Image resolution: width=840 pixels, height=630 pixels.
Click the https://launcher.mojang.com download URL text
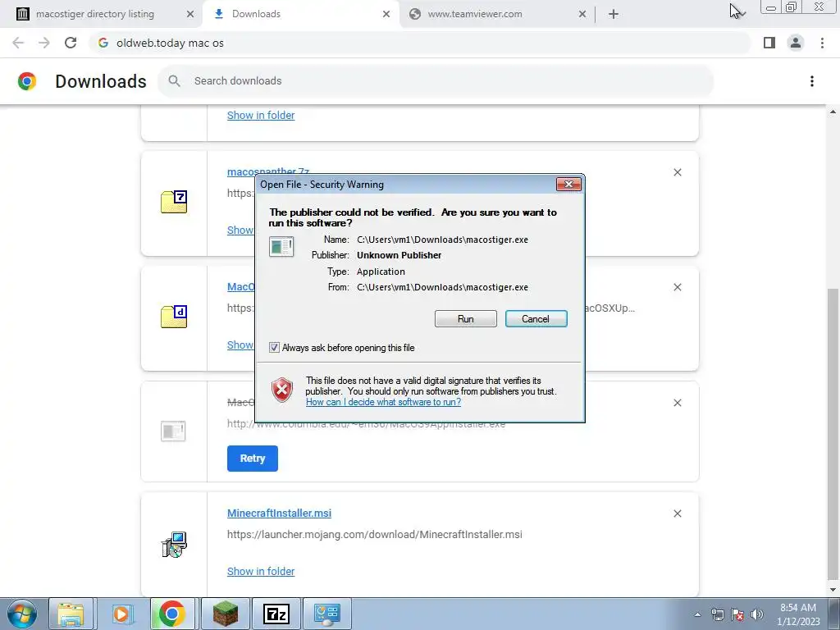click(374, 535)
